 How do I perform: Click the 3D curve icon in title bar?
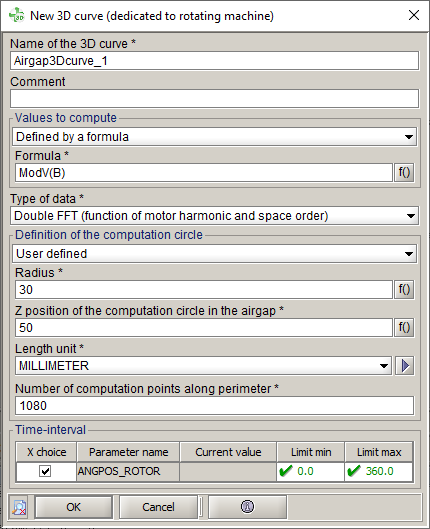point(16,16)
